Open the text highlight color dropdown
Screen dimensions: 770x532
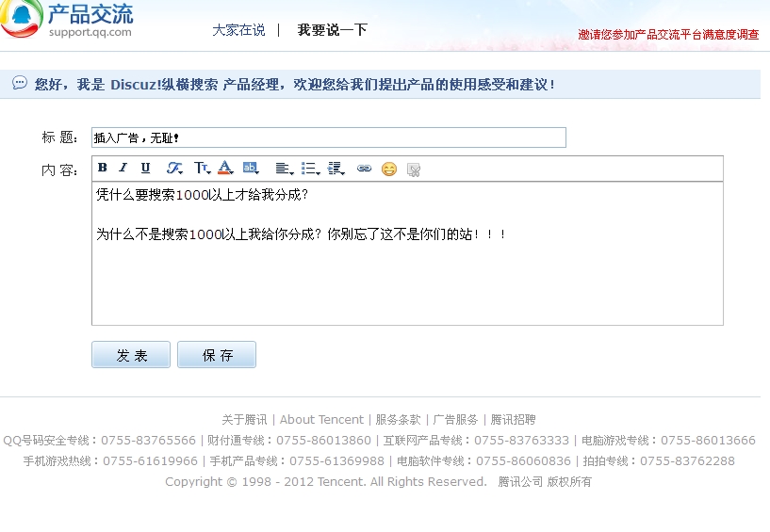coord(251,168)
